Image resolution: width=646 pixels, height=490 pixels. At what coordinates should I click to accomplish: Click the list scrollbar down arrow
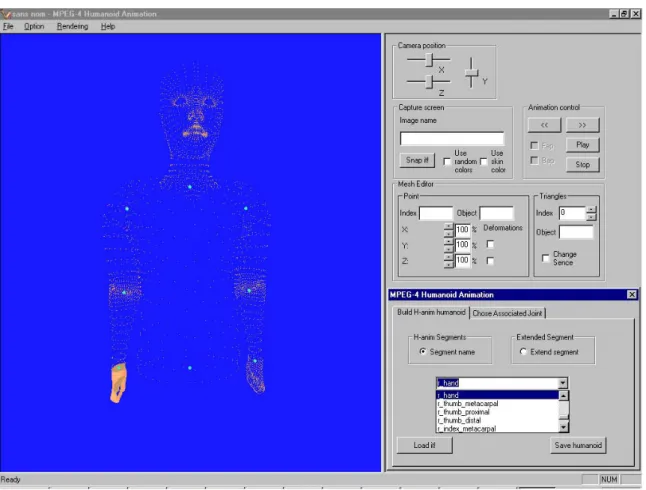(564, 427)
